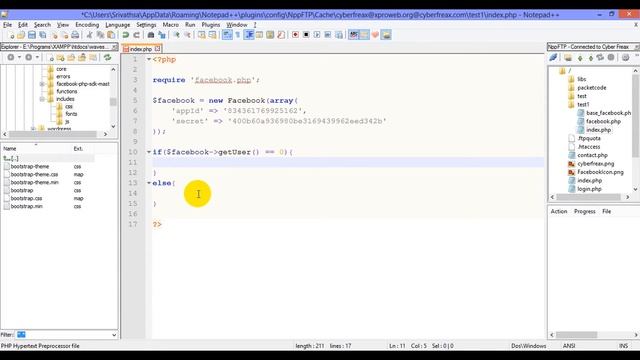Image resolution: width=640 pixels, height=360 pixels.
Task: Click the Print toolbar icon
Action: [75, 35]
